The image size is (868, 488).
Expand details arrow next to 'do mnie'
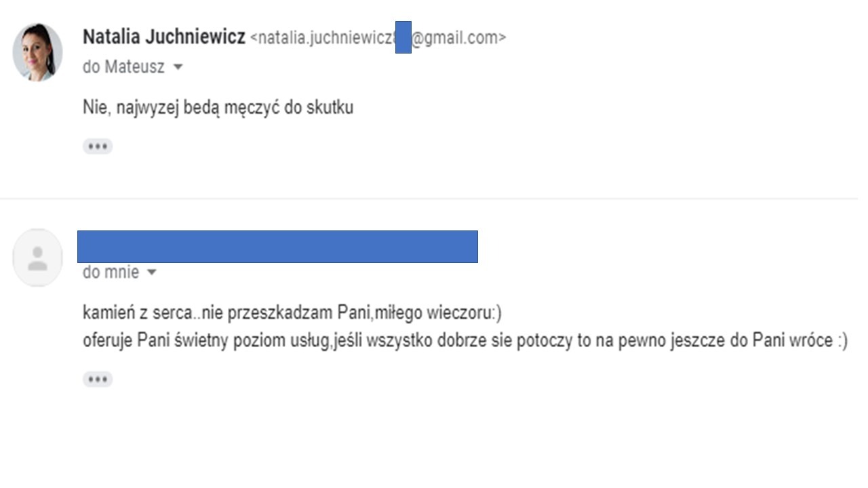152,272
